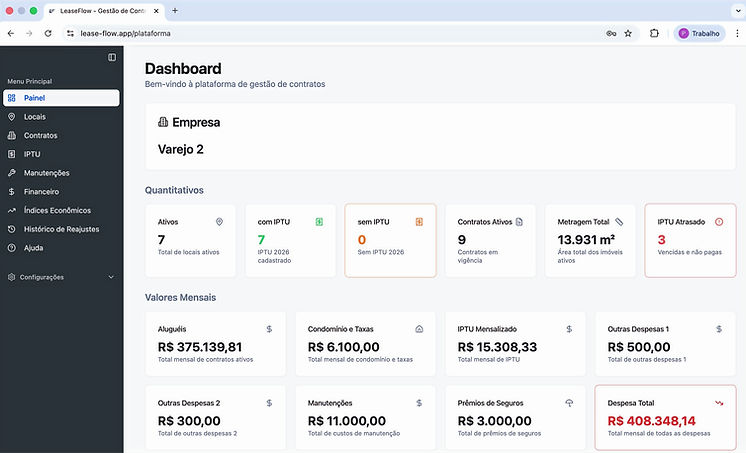Click the dollar icon on Manutenções card

419,403
